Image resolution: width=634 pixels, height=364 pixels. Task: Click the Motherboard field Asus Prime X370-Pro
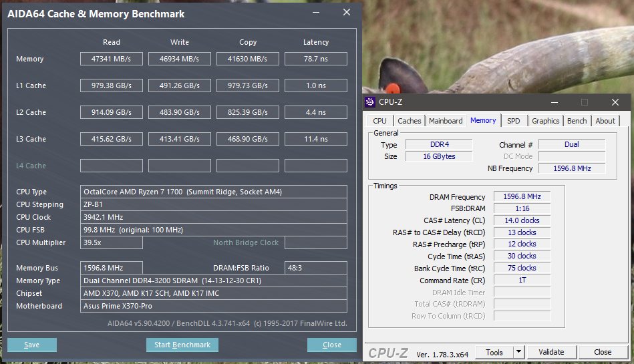click(214, 306)
